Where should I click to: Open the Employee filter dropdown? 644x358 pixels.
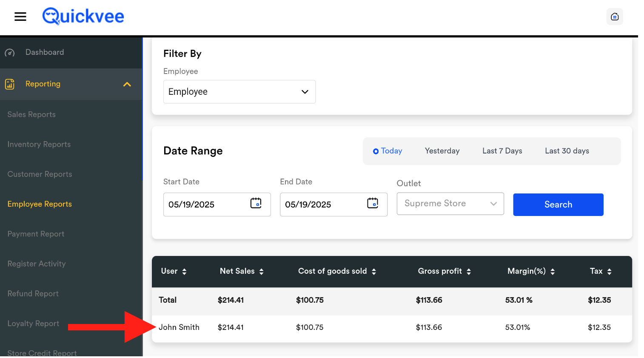(239, 92)
